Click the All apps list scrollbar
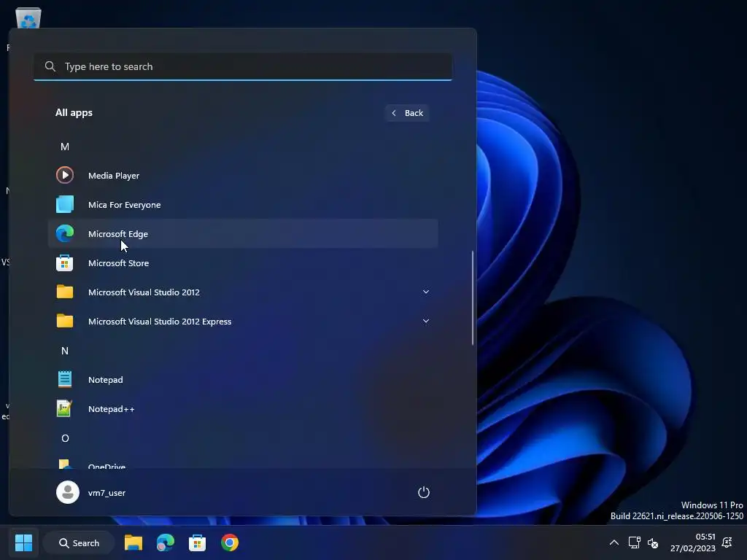Screen dimensions: 747x560 [x=473, y=297]
